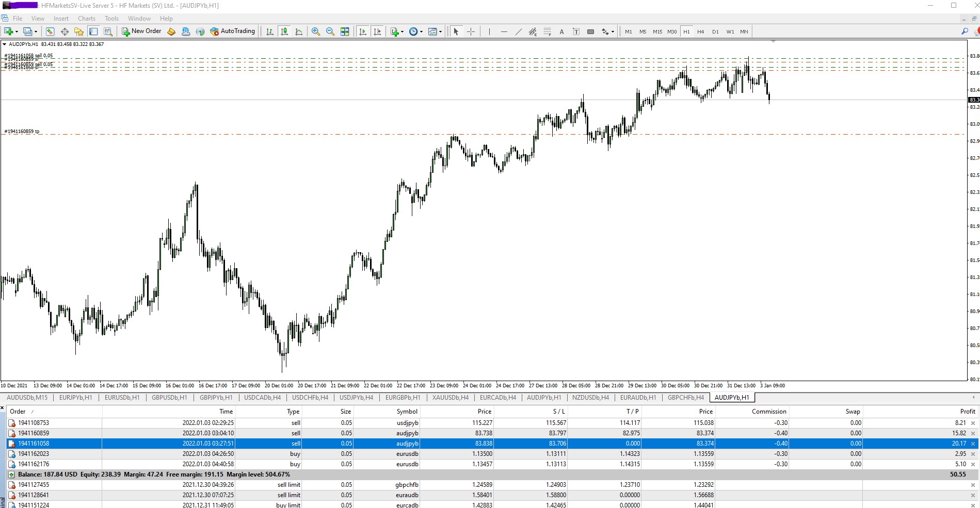Toggle the AutoTrading button

click(x=233, y=31)
